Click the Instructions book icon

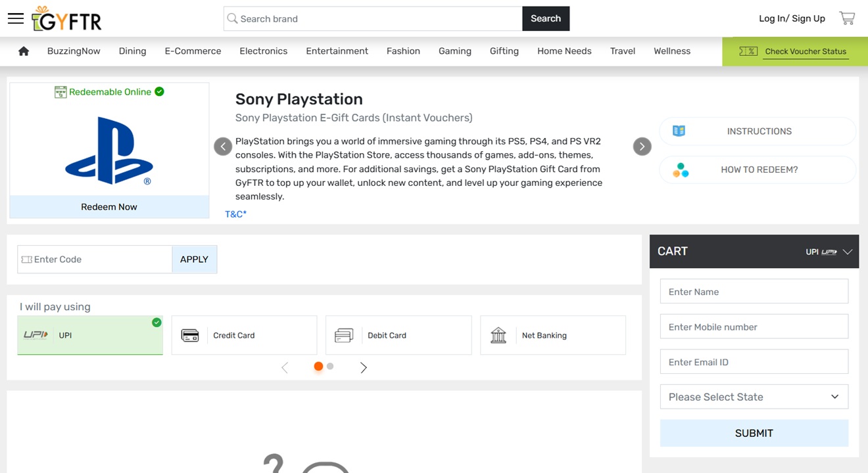(x=679, y=131)
